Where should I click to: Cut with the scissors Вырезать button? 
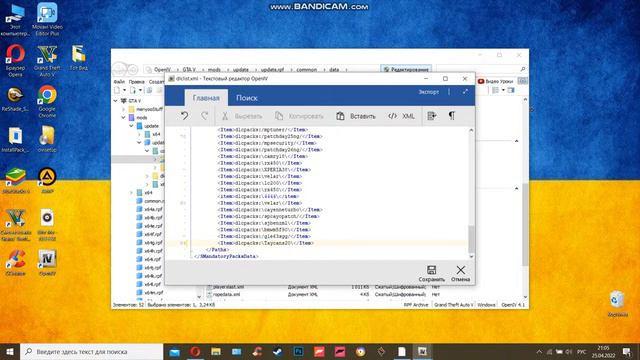242,116
